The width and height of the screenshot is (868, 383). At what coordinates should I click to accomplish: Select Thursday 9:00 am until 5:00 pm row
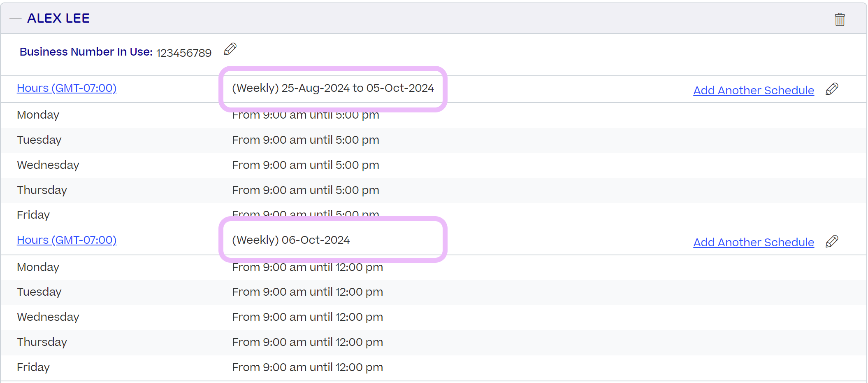pyautogui.click(x=434, y=191)
